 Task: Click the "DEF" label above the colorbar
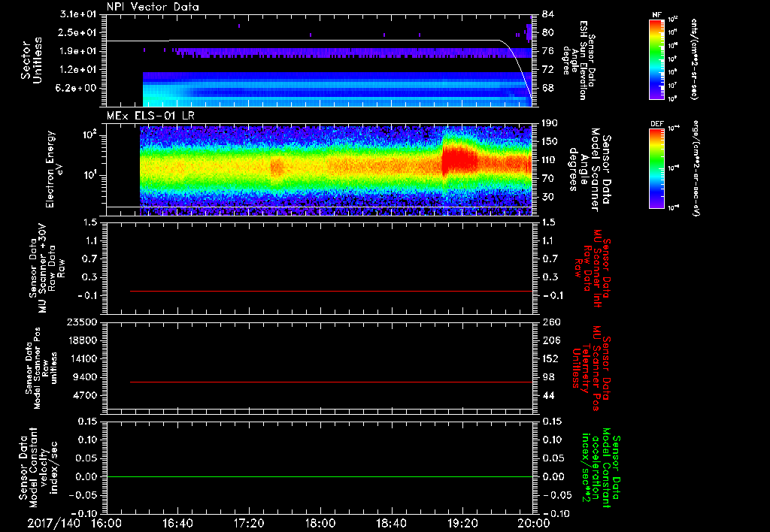click(x=657, y=124)
